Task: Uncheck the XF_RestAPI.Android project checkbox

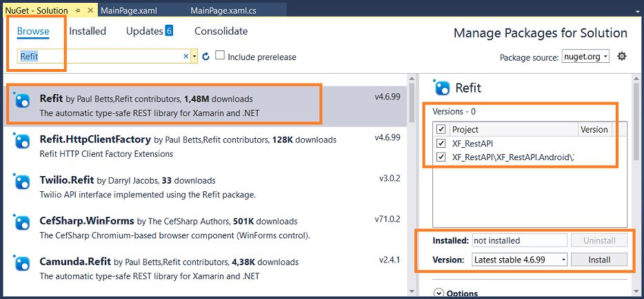Action: click(441, 157)
